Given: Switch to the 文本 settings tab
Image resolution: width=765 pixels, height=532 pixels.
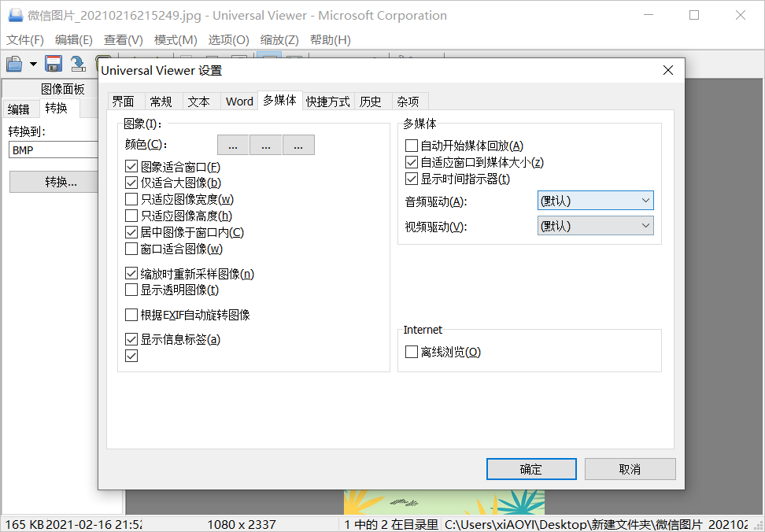Looking at the screenshot, I should pos(202,102).
